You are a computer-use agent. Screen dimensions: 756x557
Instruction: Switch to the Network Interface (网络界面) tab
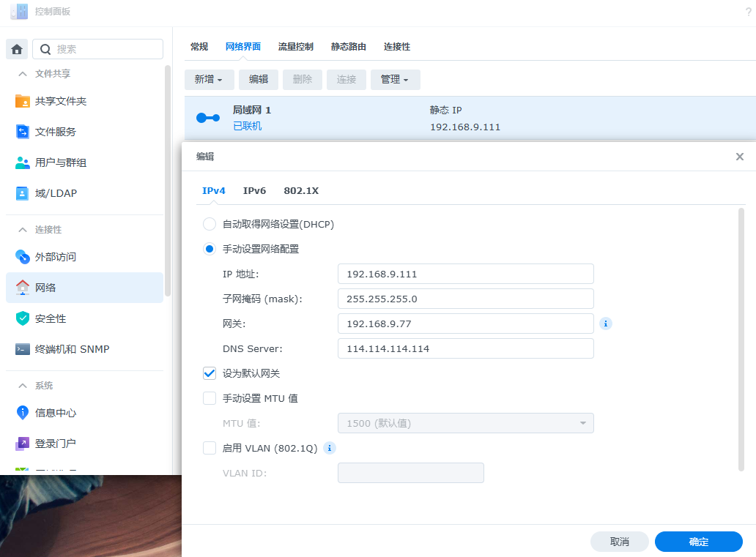point(243,47)
